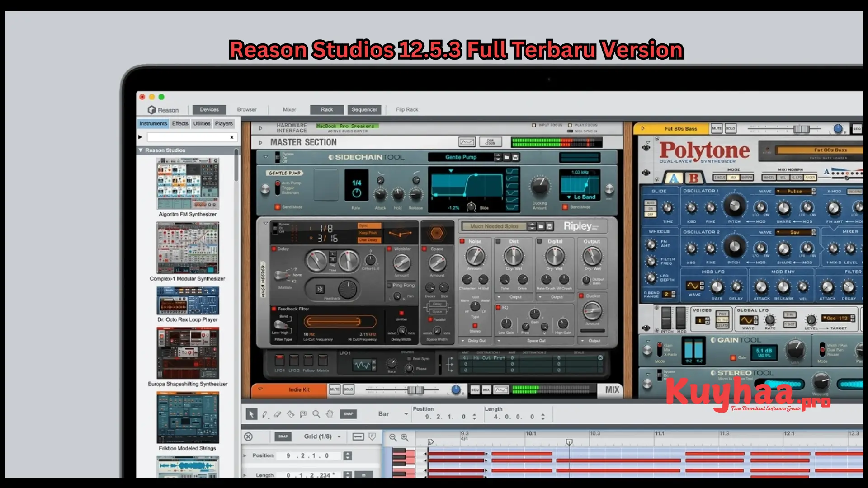
Task: Switch to the Instruments tab
Action: point(153,123)
